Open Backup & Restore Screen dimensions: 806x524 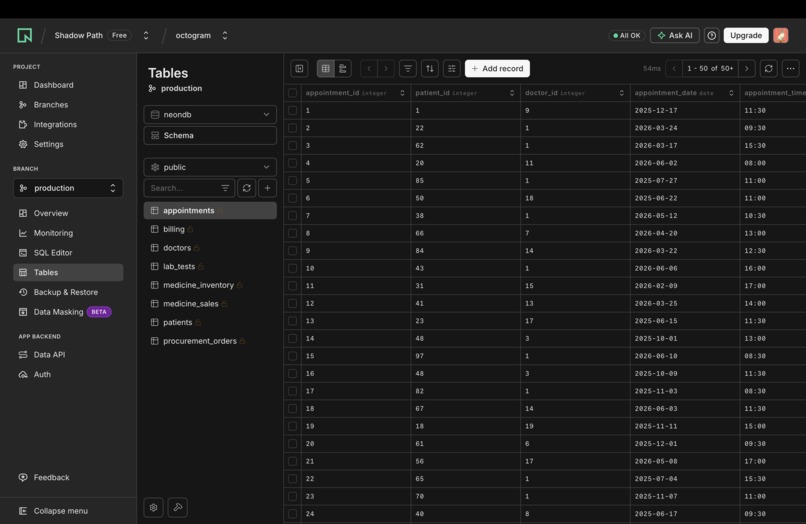[x=68, y=292]
